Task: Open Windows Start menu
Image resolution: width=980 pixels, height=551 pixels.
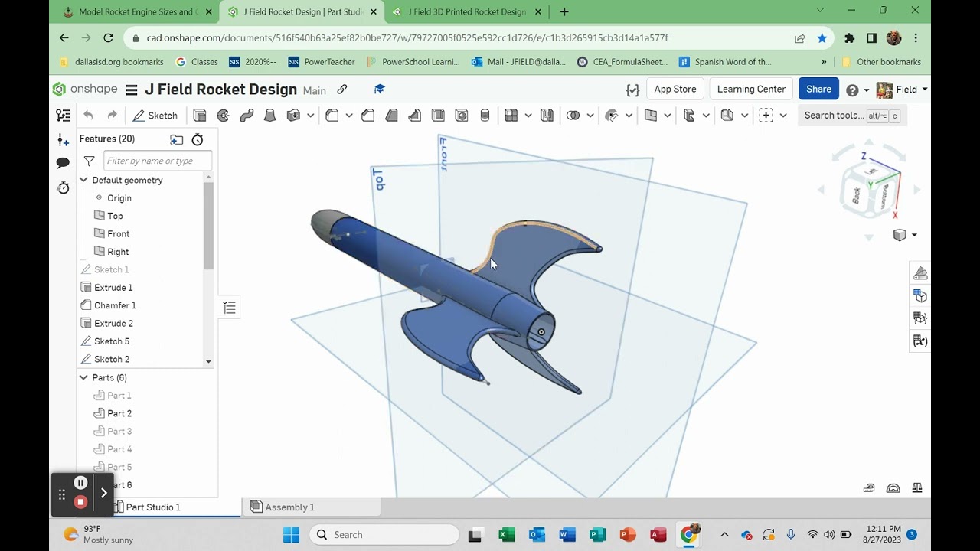Action: click(292, 535)
